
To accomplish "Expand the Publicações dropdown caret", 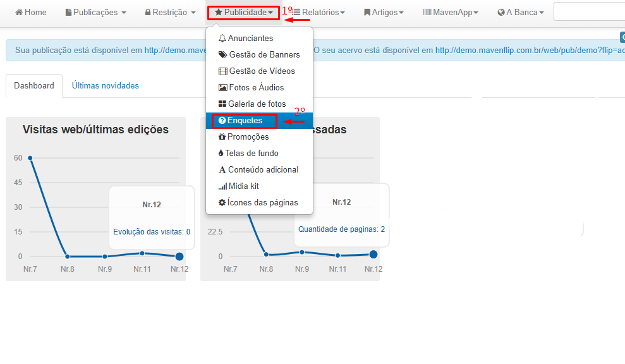I will tap(124, 13).
